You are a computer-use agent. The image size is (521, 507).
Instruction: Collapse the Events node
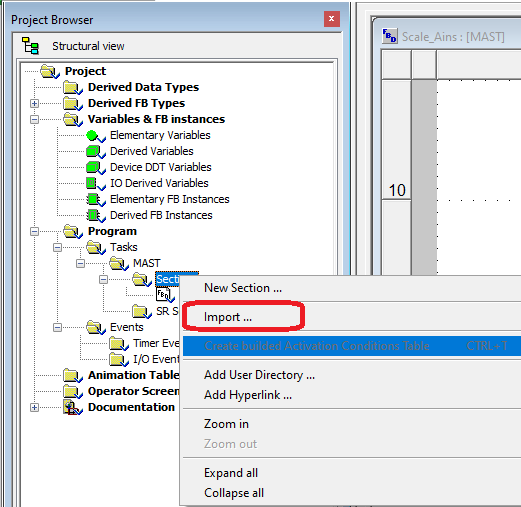[x=57, y=327]
